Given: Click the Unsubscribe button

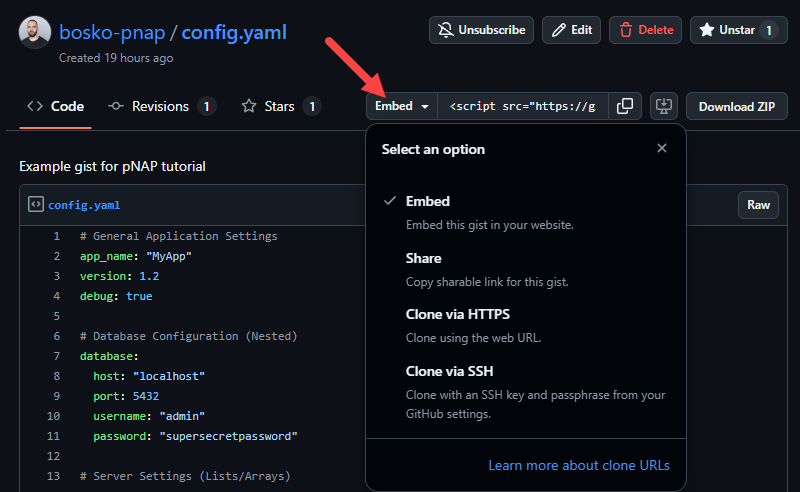Looking at the screenshot, I should click(x=481, y=30).
